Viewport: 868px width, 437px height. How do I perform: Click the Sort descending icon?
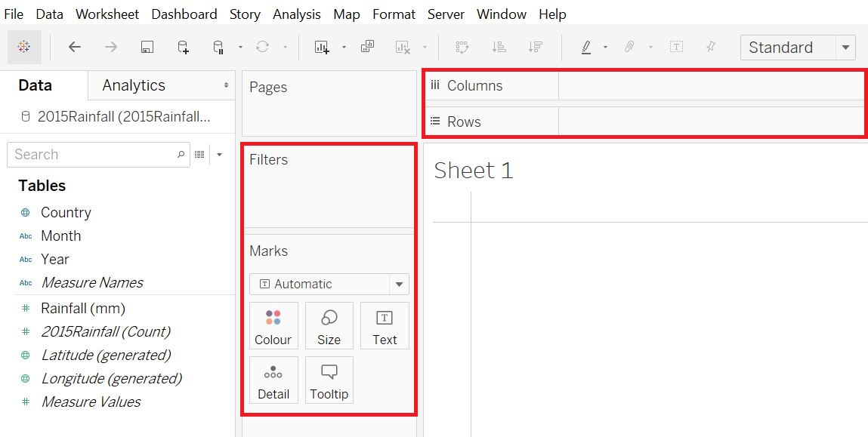(535, 47)
